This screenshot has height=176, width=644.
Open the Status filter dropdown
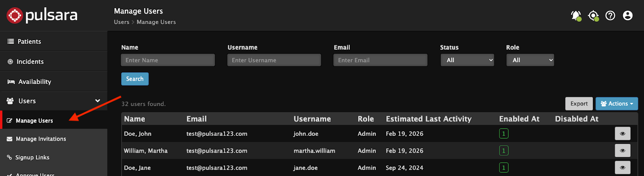point(467,60)
